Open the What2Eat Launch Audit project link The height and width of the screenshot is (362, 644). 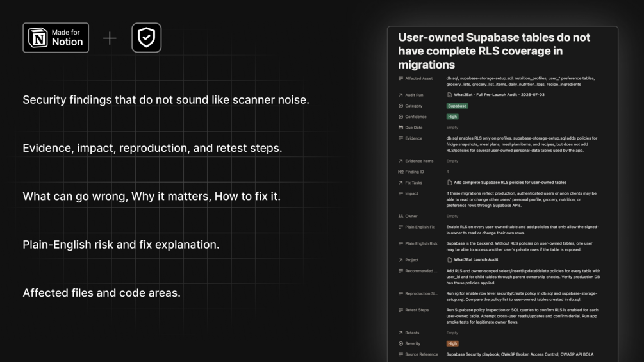(x=476, y=259)
